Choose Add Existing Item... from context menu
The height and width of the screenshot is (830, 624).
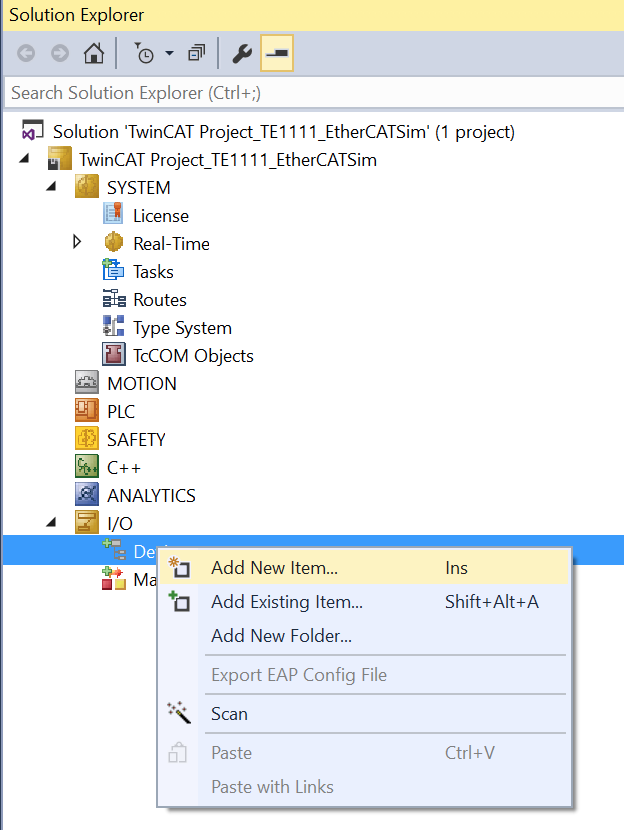click(x=364, y=601)
